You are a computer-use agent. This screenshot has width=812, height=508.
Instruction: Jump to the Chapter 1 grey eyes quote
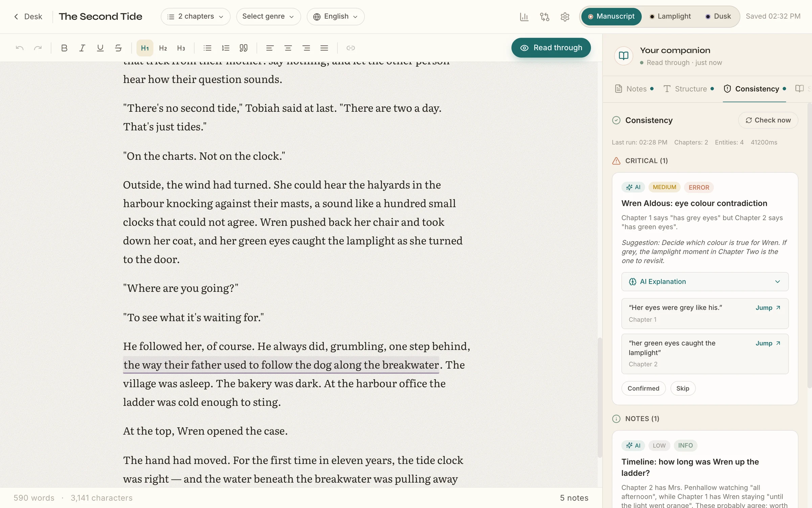pyautogui.click(x=768, y=308)
